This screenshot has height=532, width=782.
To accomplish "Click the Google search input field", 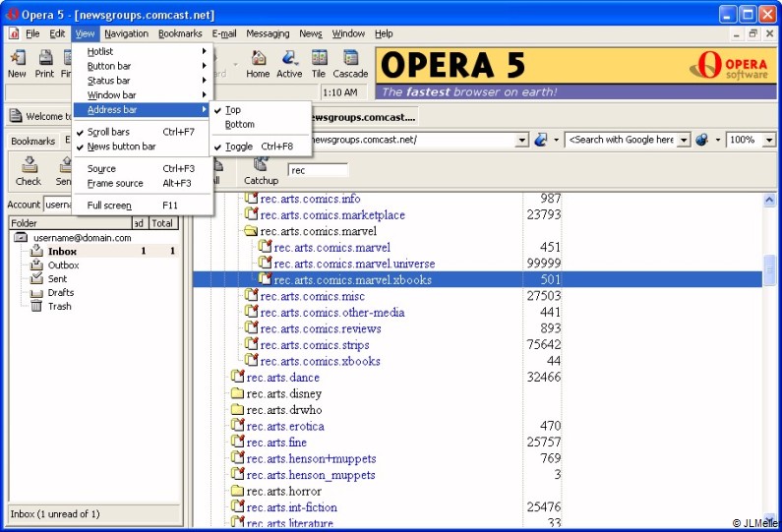I will 622,140.
